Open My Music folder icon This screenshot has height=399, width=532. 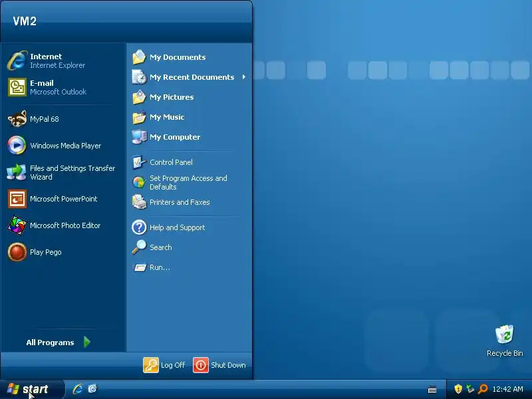pyautogui.click(x=139, y=117)
